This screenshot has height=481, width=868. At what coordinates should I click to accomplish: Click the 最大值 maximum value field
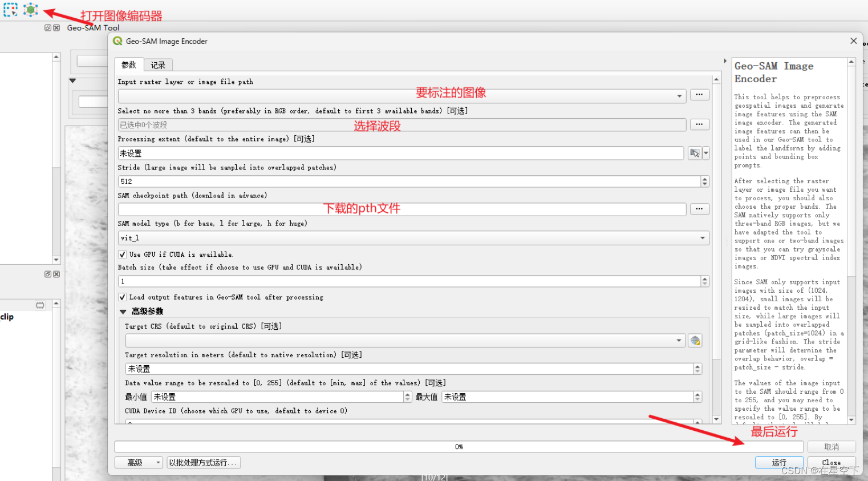567,397
